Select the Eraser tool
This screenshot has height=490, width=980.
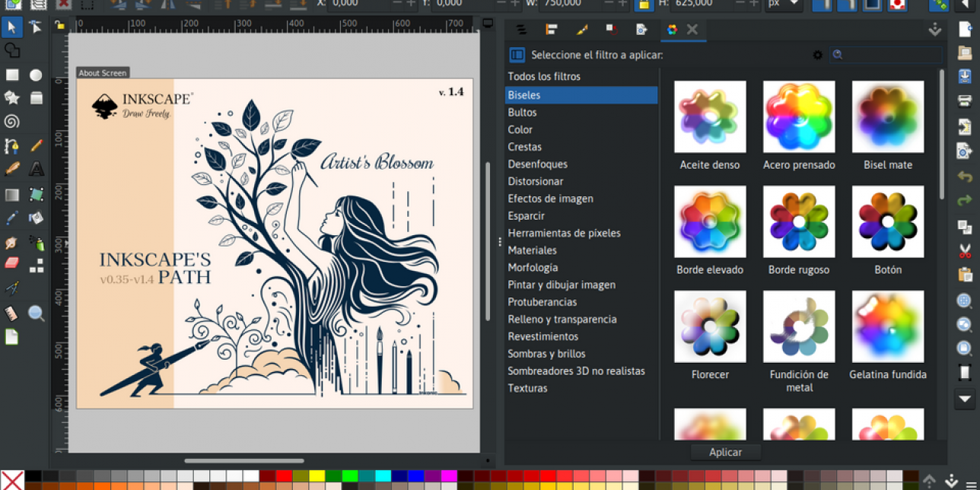coord(12,263)
